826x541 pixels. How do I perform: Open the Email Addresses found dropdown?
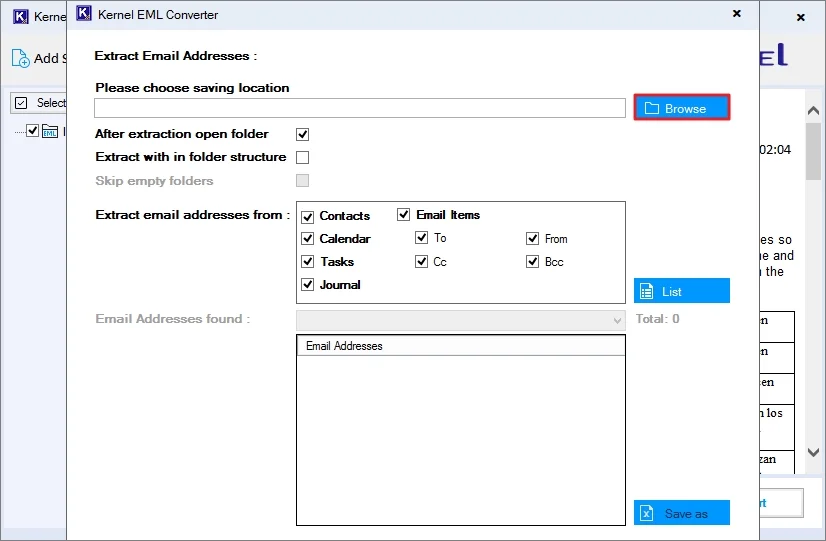(x=461, y=320)
